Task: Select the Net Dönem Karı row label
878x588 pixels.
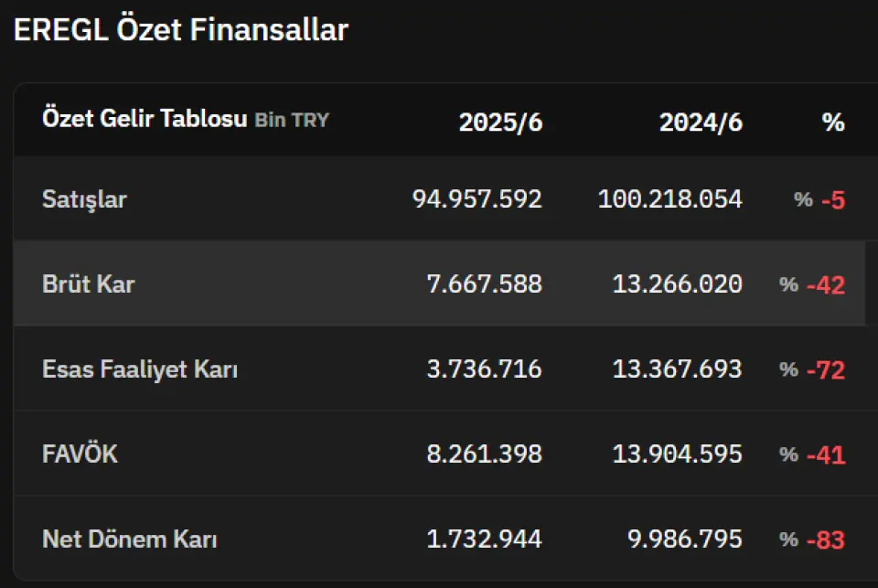Action: (x=129, y=539)
